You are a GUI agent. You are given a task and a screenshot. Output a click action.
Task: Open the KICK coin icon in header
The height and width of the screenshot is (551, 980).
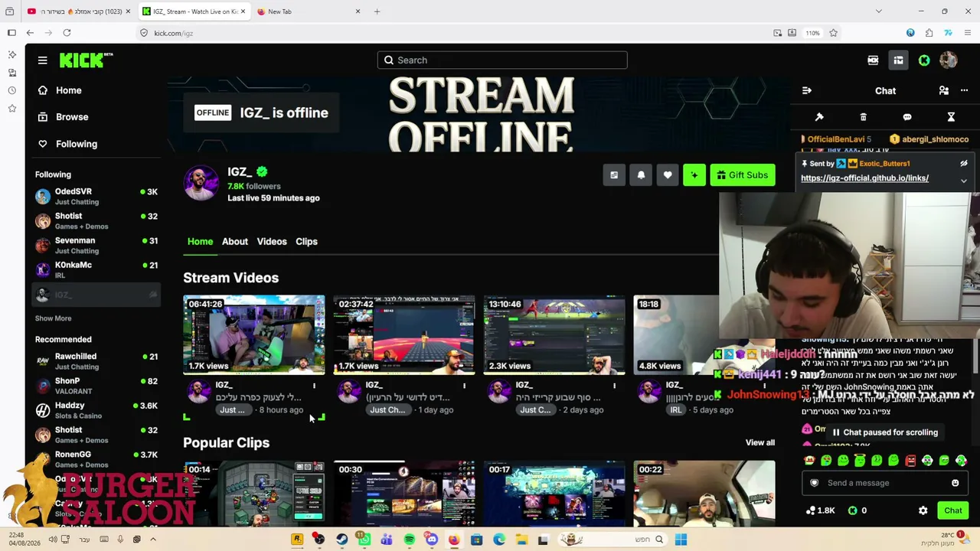click(924, 60)
